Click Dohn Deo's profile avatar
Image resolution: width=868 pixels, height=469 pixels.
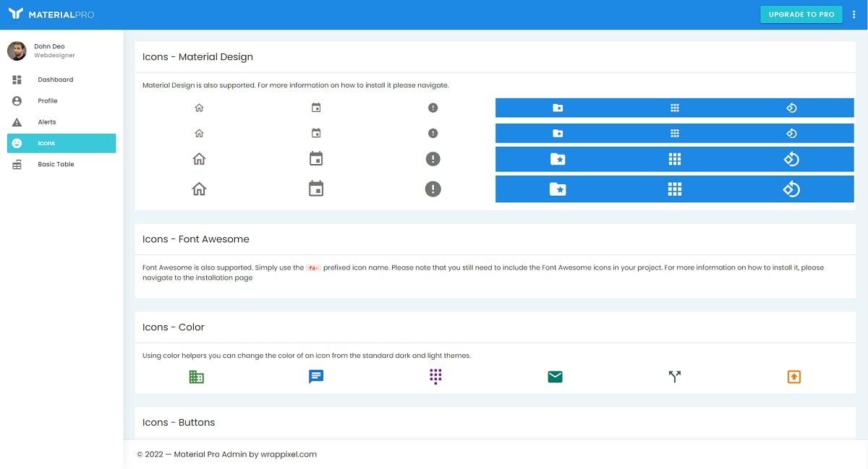16,51
